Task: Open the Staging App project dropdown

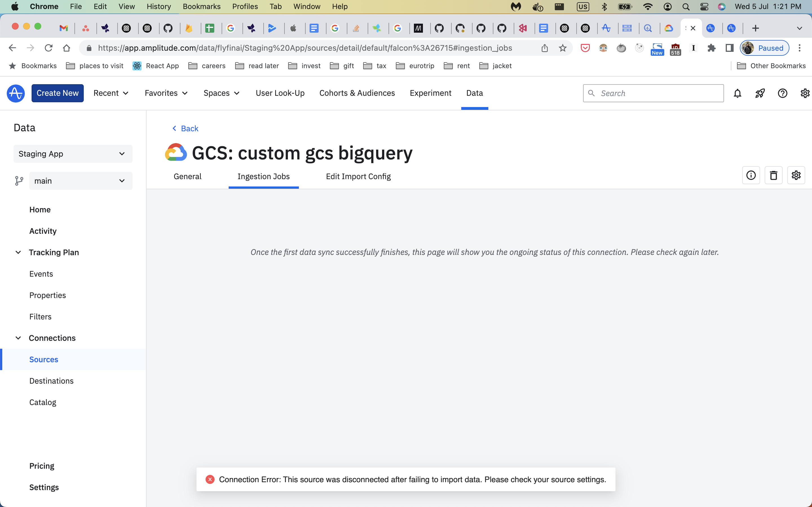Action: tap(73, 154)
